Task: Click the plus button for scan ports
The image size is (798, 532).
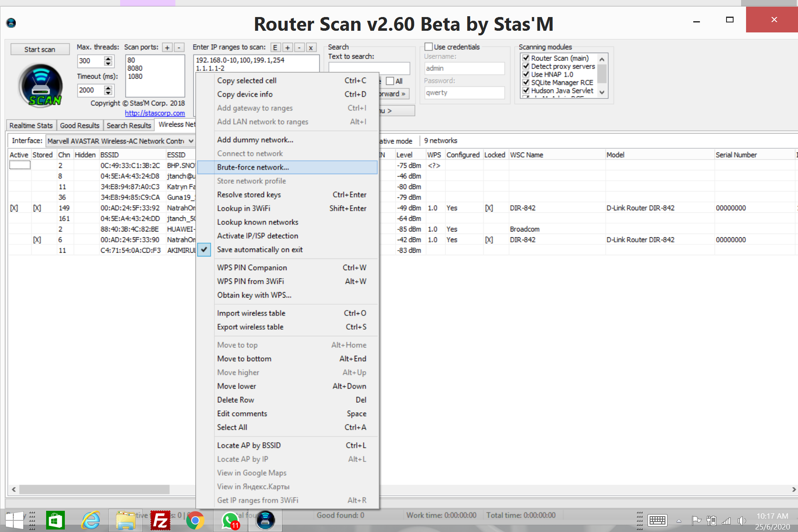Action: [x=167, y=48]
